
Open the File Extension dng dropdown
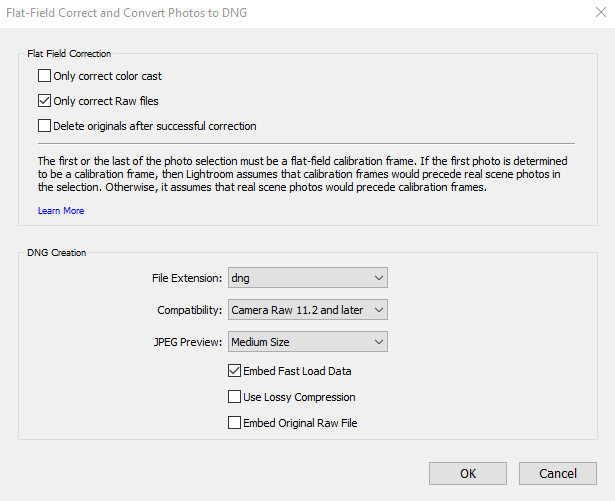[308, 278]
